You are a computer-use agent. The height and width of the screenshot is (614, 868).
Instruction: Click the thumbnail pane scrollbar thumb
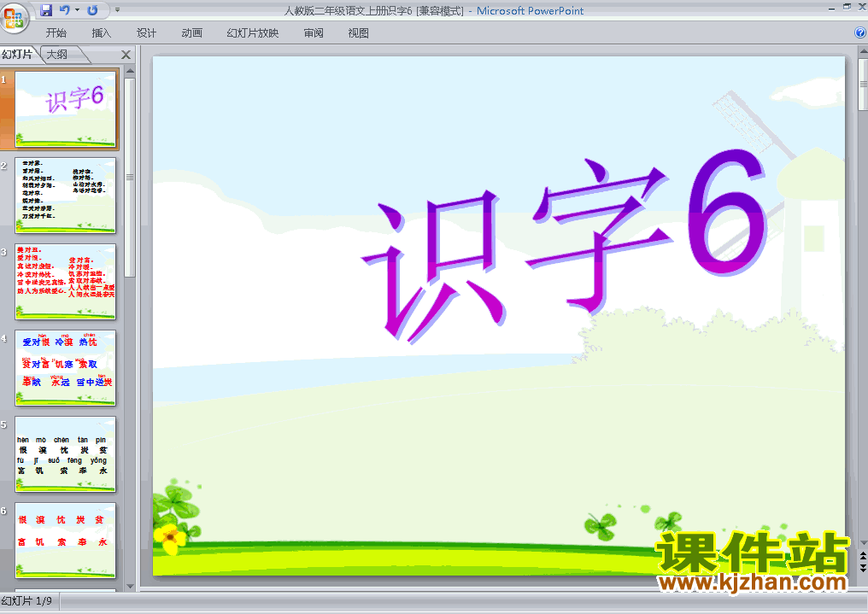pos(130,177)
